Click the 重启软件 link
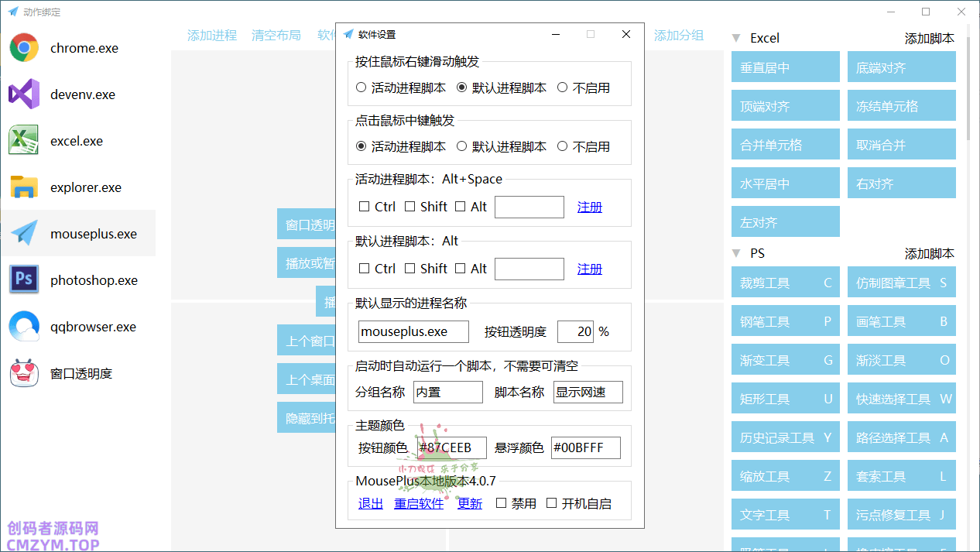Viewport: 980px width, 552px height. 419,503
